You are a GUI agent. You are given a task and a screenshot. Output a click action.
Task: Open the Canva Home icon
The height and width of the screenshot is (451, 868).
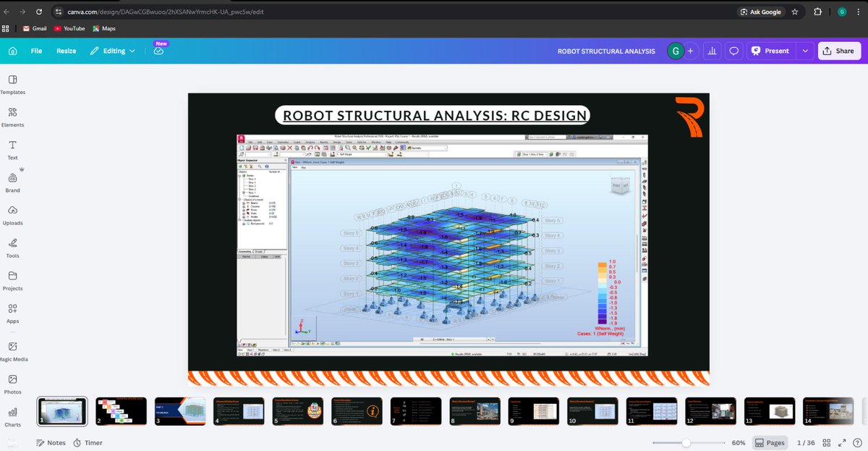tap(13, 51)
